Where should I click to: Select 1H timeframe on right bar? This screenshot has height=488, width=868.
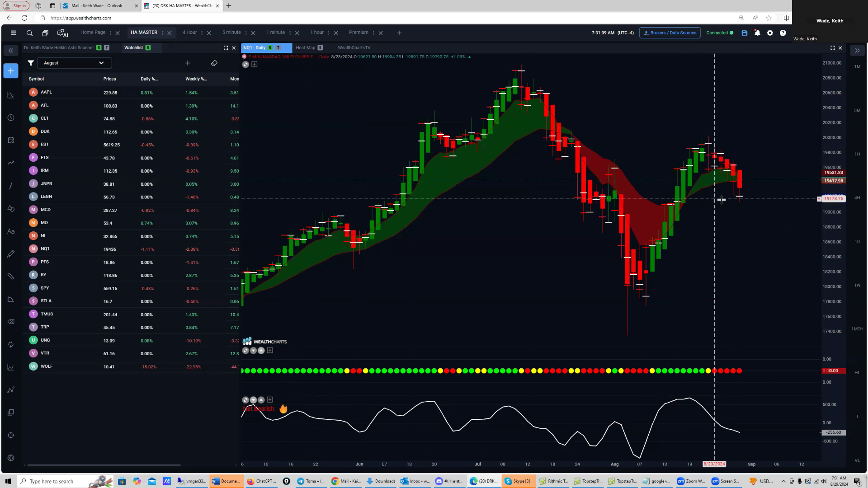(x=857, y=155)
